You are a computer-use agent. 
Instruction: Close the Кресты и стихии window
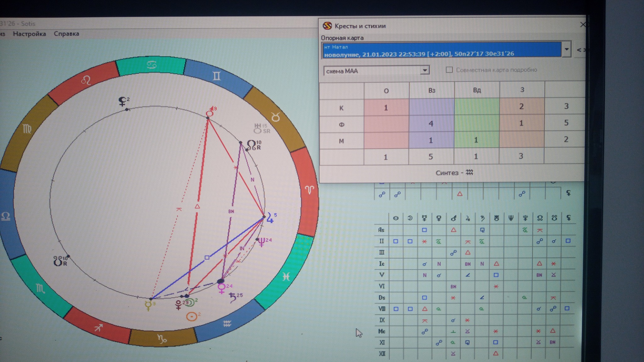point(583,25)
